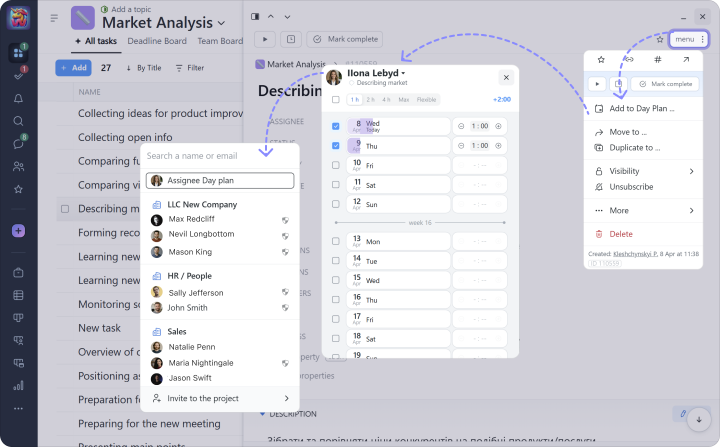This screenshot has width=720, height=447.
Task: Click the blue Add button
Action: pos(72,68)
